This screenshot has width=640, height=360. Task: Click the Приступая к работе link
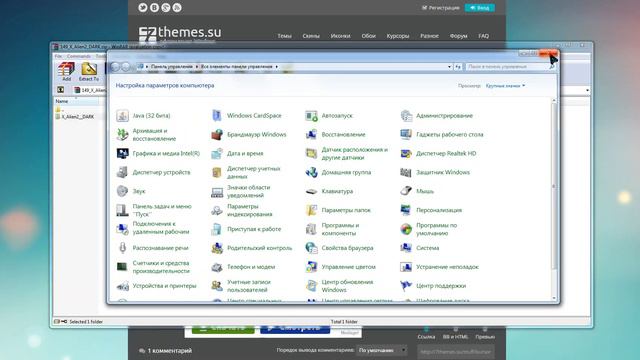(x=254, y=229)
